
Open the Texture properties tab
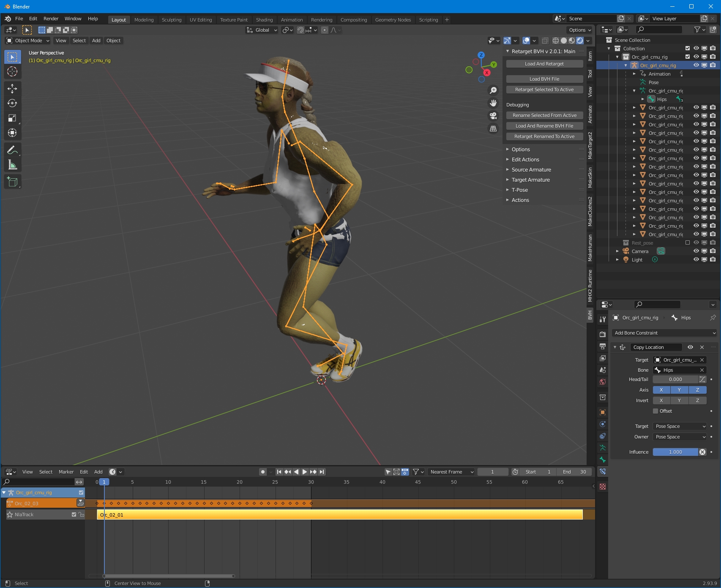pyautogui.click(x=603, y=487)
